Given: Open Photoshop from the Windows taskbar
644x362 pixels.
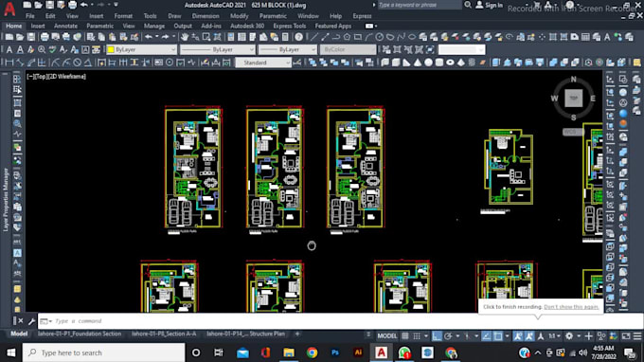Looking at the screenshot, I should tap(335, 353).
